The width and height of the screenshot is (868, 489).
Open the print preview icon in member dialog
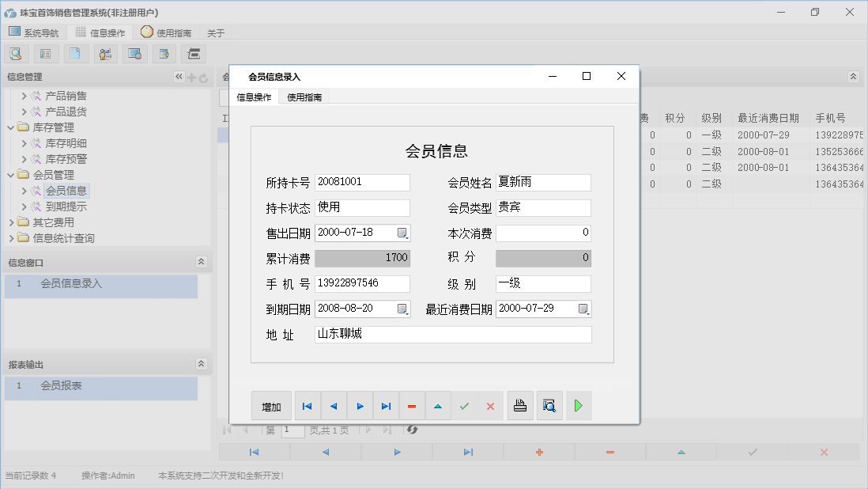point(549,405)
